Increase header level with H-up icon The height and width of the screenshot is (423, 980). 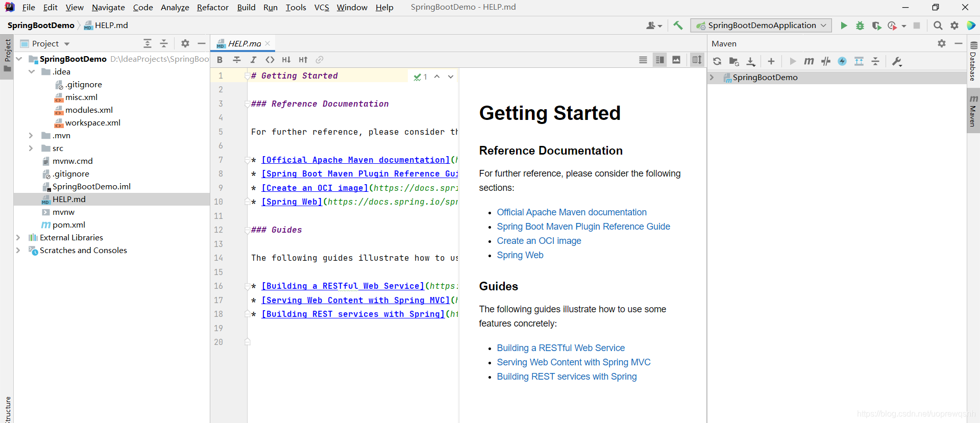coord(303,60)
